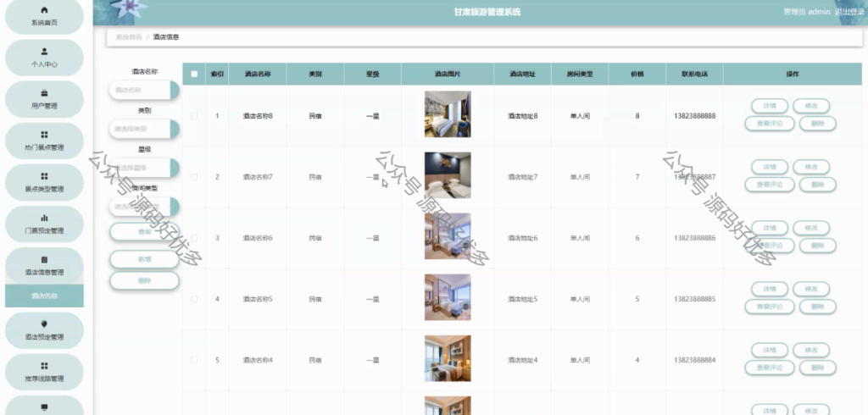The width and height of the screenshot is (868, 415).
Task: Click 退出登录 in the top right
Action: [x=849, y=12]
